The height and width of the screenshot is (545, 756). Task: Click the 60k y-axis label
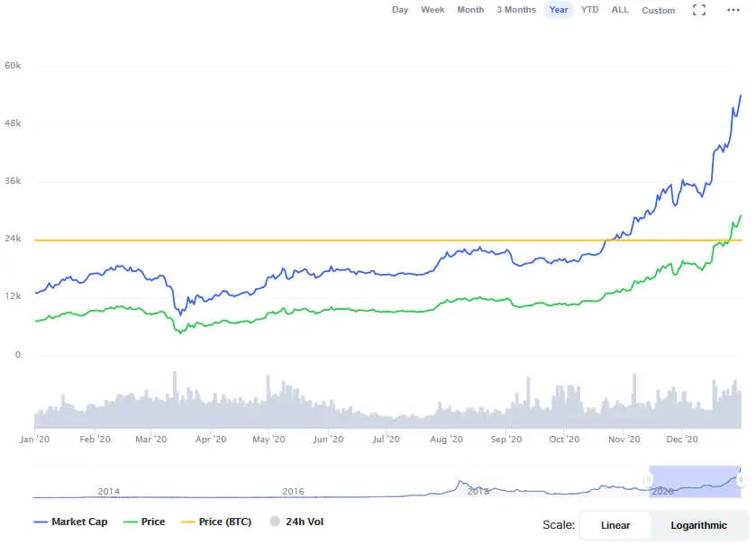(x=13, y=66)
